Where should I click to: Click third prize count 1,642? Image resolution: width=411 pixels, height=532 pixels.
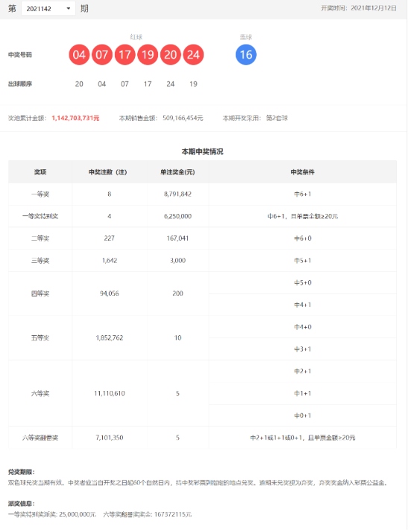[110, 261]
